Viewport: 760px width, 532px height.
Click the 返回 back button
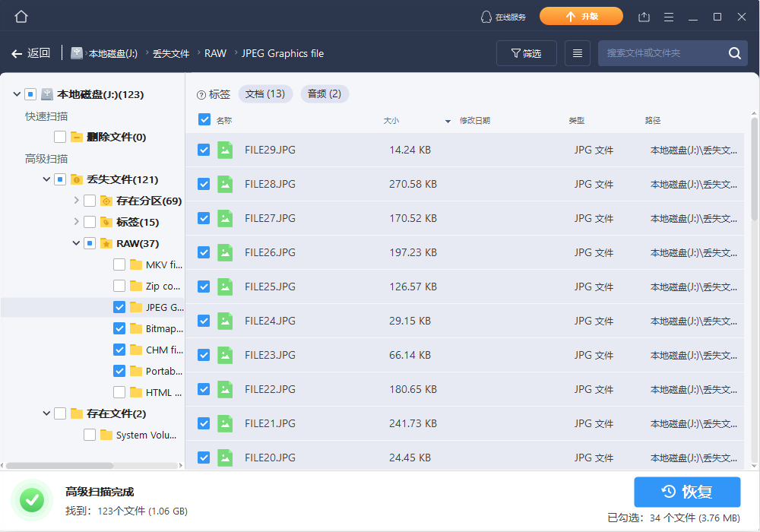(x=30, y=52)
